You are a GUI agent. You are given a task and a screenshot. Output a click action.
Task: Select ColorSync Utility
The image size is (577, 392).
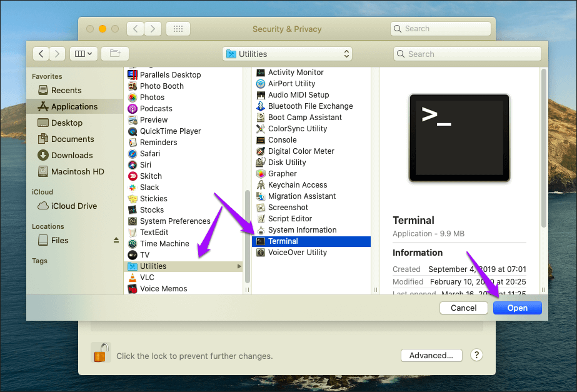point(311,128)
